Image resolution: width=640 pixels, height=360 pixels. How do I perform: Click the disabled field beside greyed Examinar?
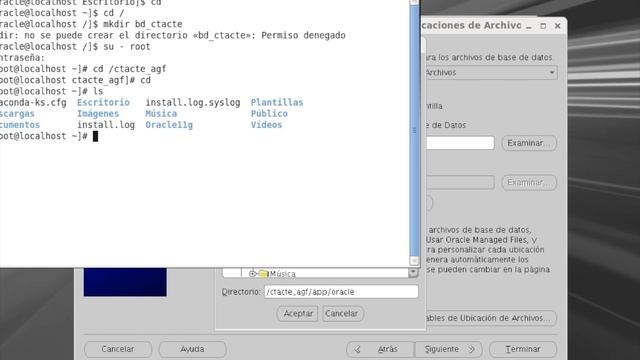(460, 182)
